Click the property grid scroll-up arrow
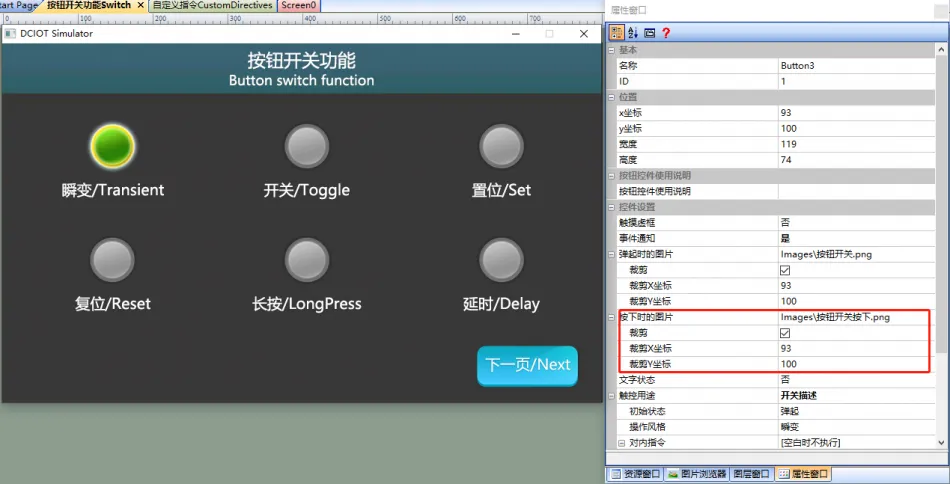 941,50
